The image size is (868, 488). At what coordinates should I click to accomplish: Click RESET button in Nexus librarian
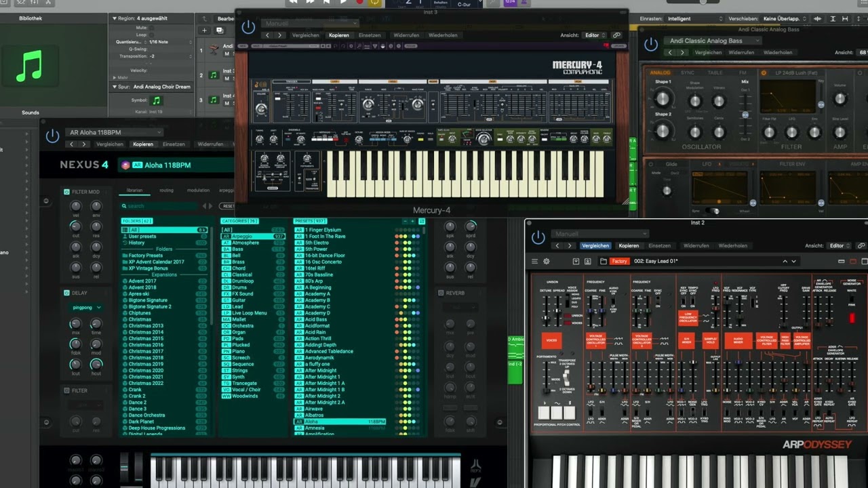tap(229, 206)
